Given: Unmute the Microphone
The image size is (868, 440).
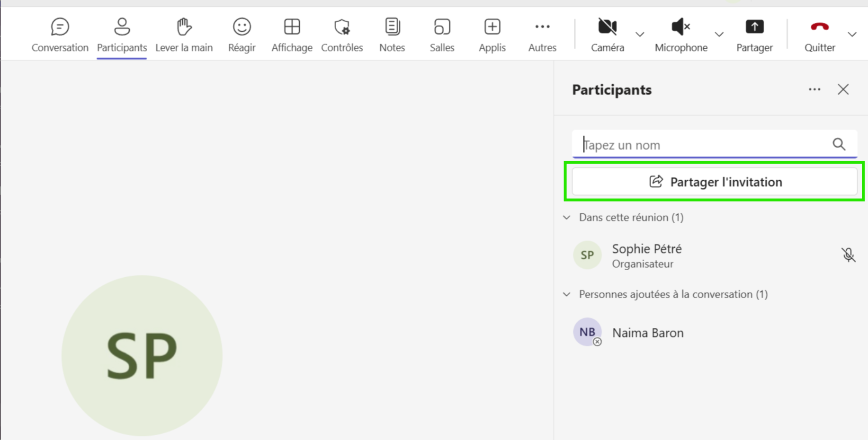Looking at the screenshot, I should pos(681,35).
